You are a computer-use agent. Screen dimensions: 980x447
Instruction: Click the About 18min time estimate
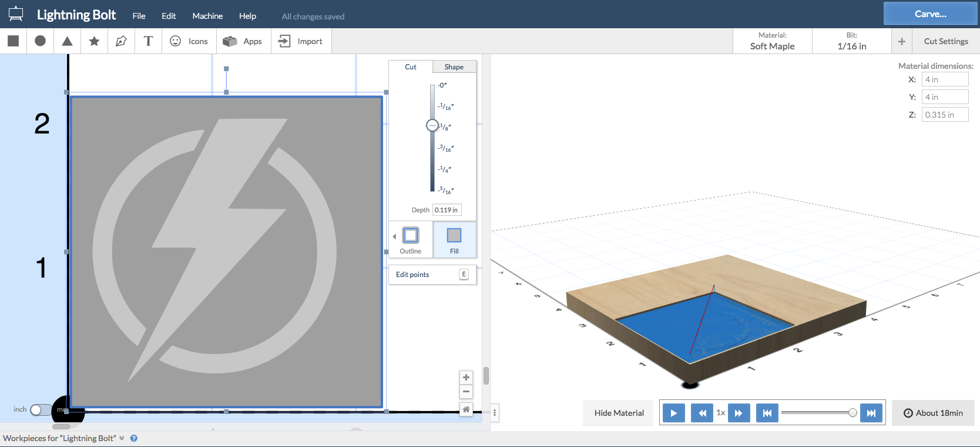933,413
